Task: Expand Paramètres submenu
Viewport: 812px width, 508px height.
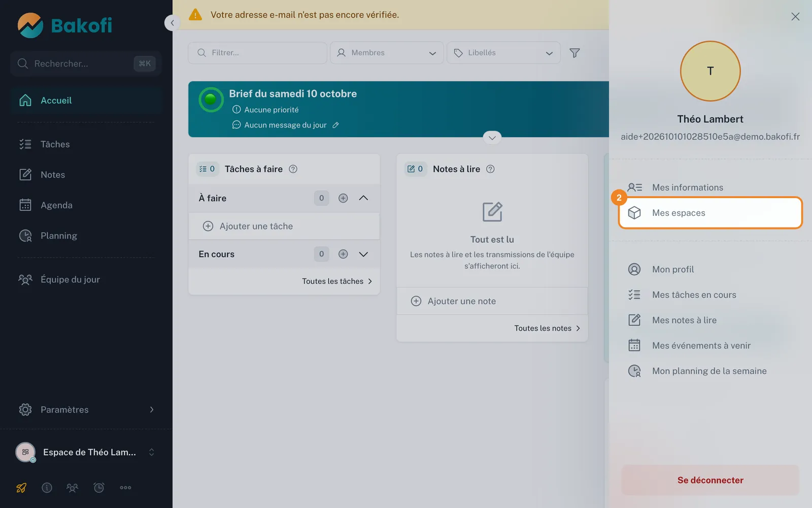Action: coord(86,409)
